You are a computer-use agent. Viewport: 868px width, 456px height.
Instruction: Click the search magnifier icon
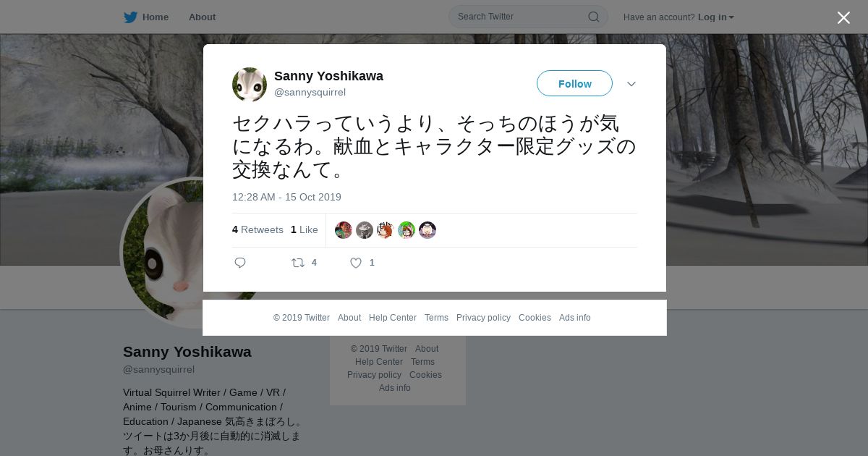(x=593, y=17)
